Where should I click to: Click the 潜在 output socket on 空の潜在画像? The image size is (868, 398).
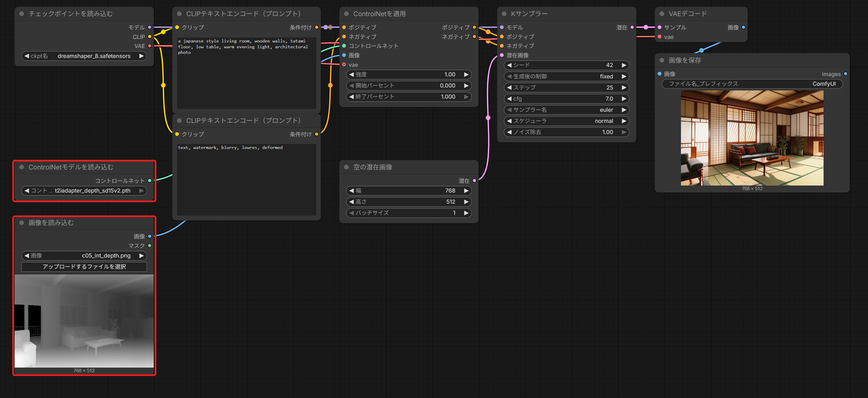pos(475,181)
